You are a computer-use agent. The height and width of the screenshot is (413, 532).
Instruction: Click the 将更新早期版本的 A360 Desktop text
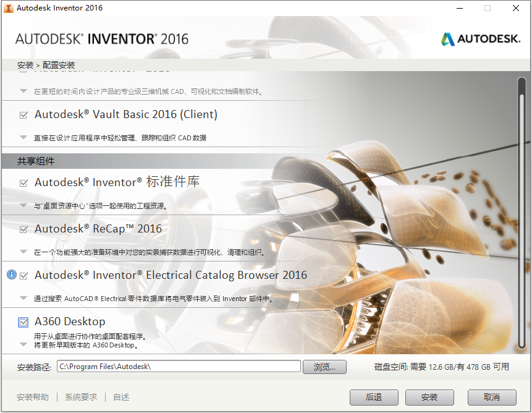86,345
